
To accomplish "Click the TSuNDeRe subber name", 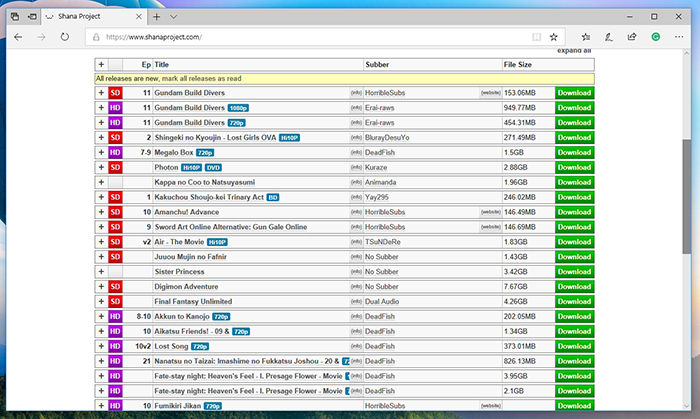I will coord(383,242).
